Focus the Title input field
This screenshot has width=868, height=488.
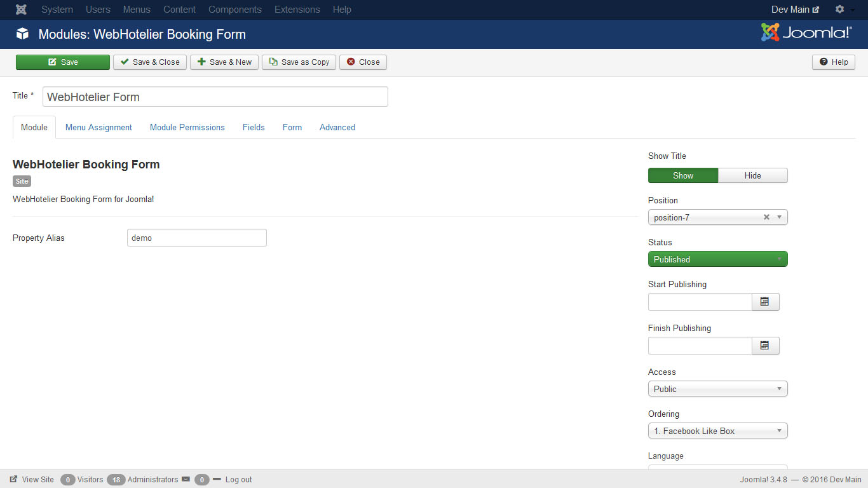coord(215,97)
